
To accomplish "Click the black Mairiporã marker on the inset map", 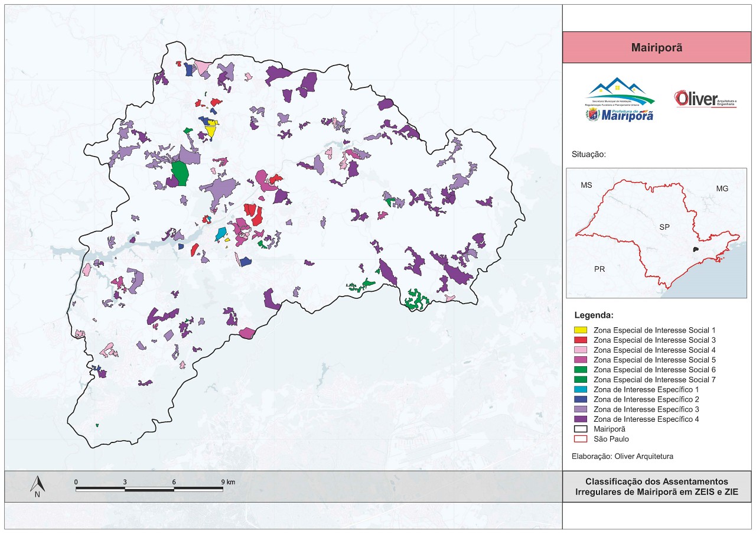I will coord(697,250).
